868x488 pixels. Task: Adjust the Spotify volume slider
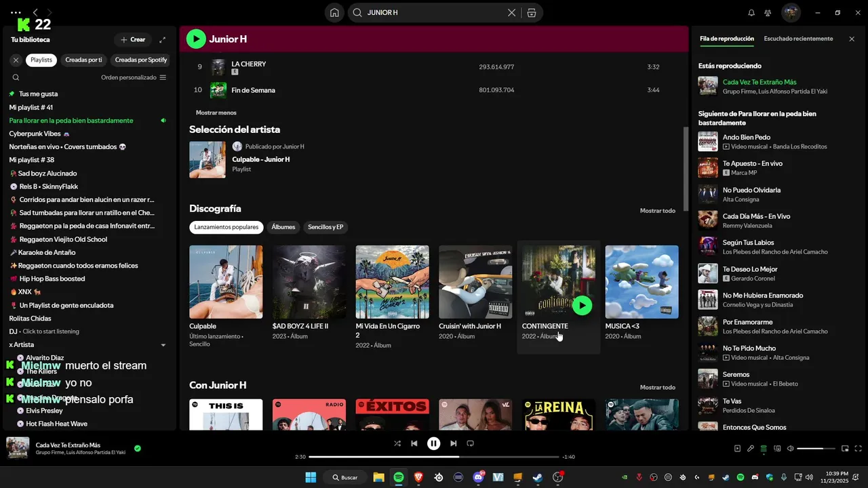pyautogui.click(x=816, y=448)
